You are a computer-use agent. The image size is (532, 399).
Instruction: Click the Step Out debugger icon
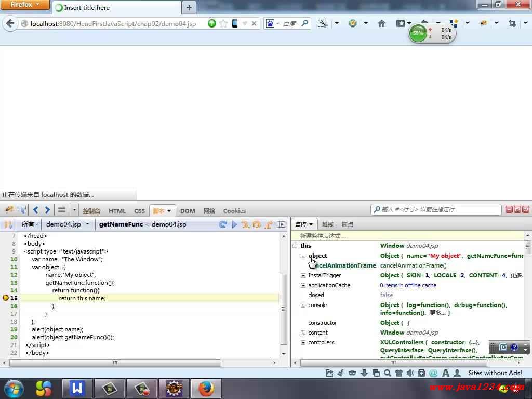pyautogui.click(x=268, y=224)
